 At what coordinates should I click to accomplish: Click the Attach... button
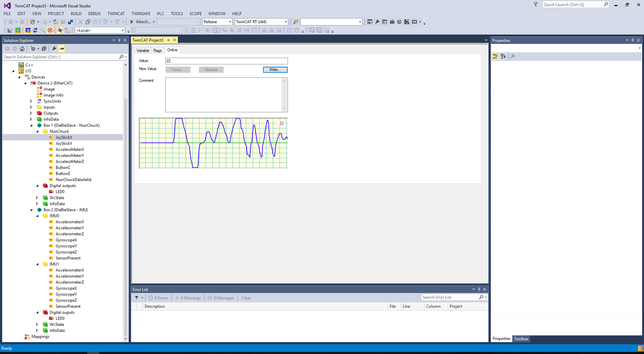pyautogui.click(x=143, y=22)
